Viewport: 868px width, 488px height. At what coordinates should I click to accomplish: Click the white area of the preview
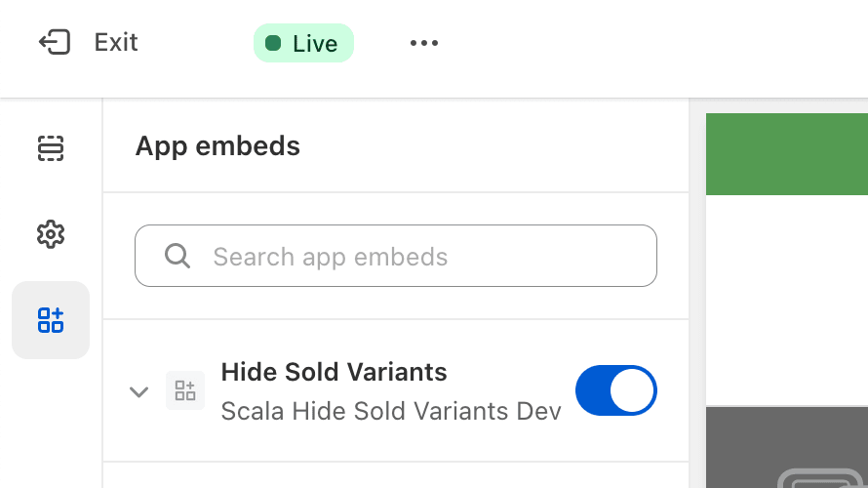(787, 301)
